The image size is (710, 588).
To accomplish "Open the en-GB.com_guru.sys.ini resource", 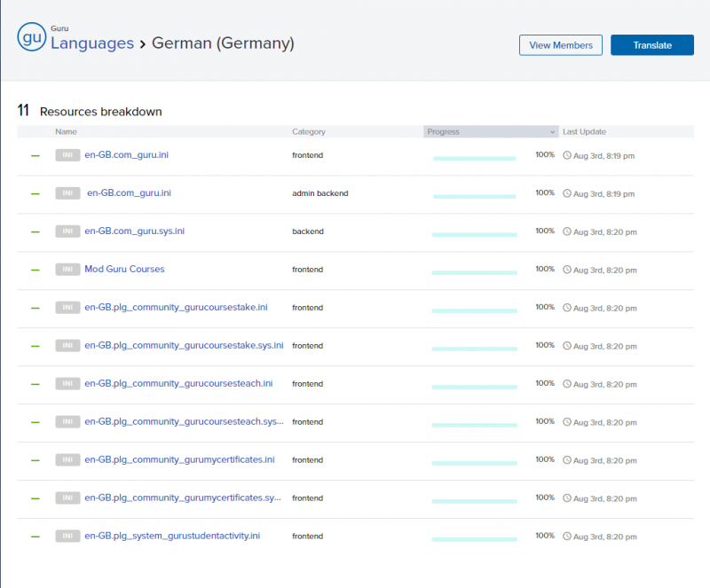I will 135,231.
